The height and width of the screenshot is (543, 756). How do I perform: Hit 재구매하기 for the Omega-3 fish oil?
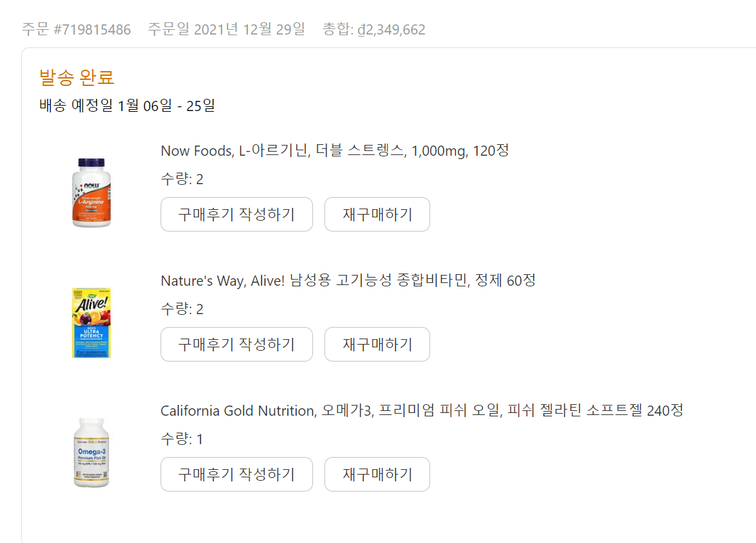(377, 475)
